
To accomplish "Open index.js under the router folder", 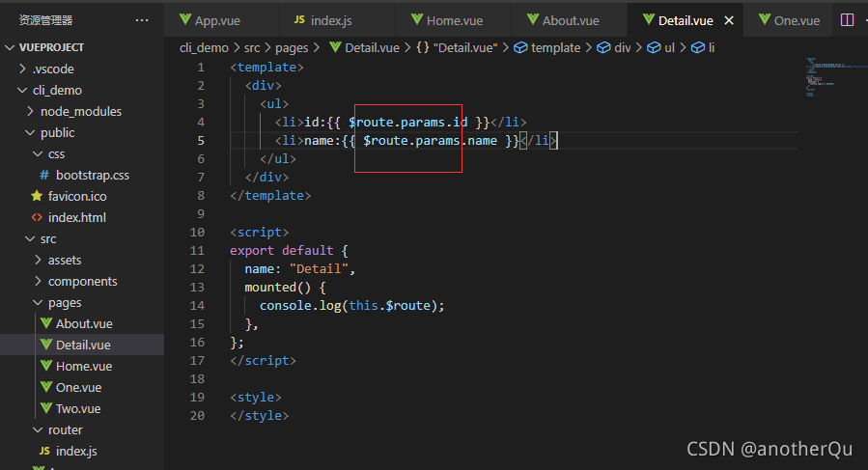I will (x=82, y=451).
